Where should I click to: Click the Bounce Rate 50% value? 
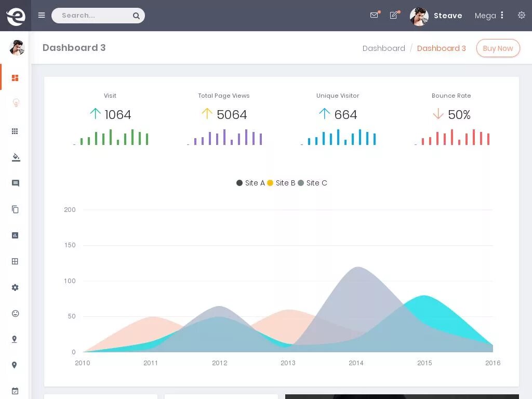click(x=459, y=115)
